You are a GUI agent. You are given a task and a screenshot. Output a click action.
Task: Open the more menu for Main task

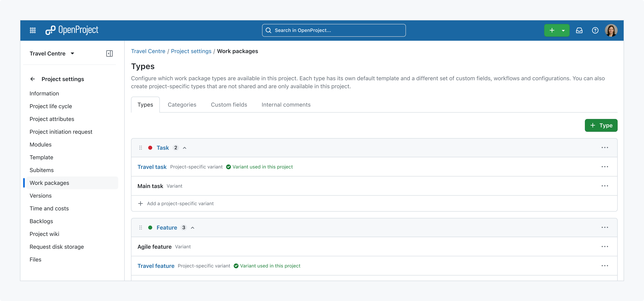click(605, 186)
